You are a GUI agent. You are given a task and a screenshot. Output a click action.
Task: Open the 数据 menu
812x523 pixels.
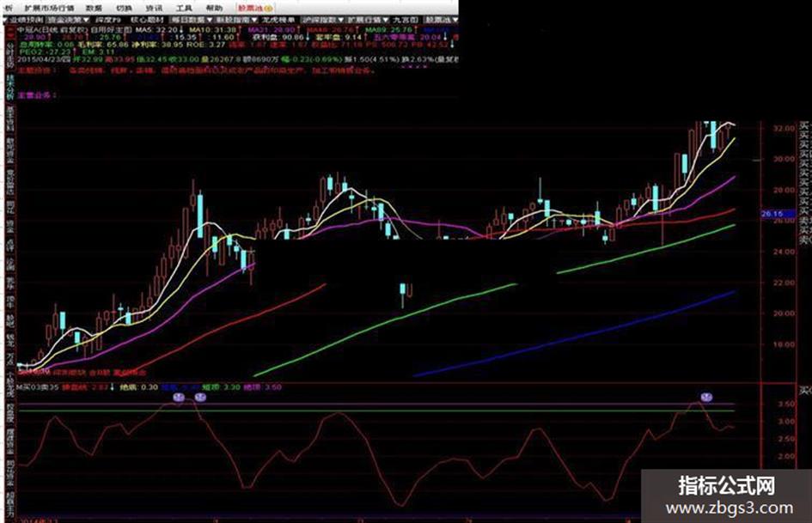(x=94, y=7)
